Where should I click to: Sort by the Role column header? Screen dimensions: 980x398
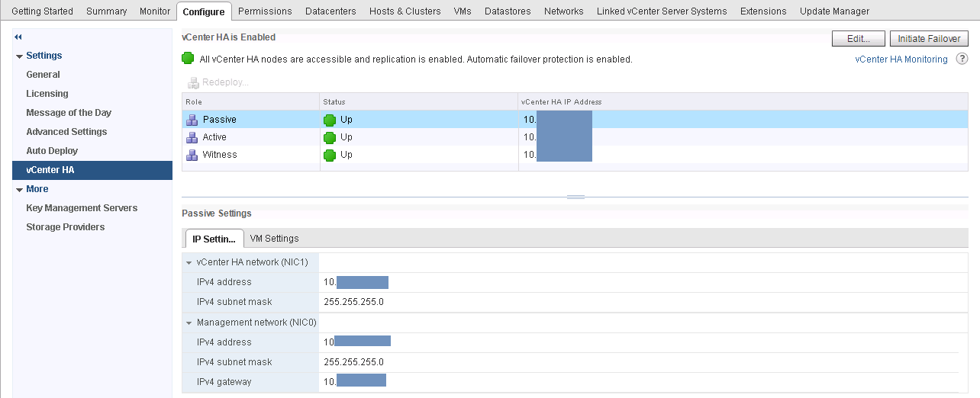pos(250,101)
